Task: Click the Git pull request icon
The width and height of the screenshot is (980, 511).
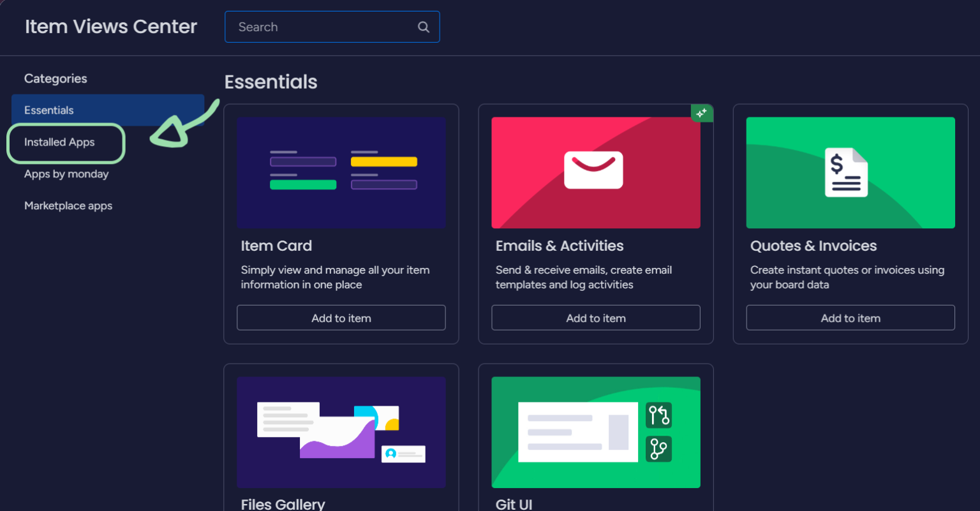Action: [658, 415]
